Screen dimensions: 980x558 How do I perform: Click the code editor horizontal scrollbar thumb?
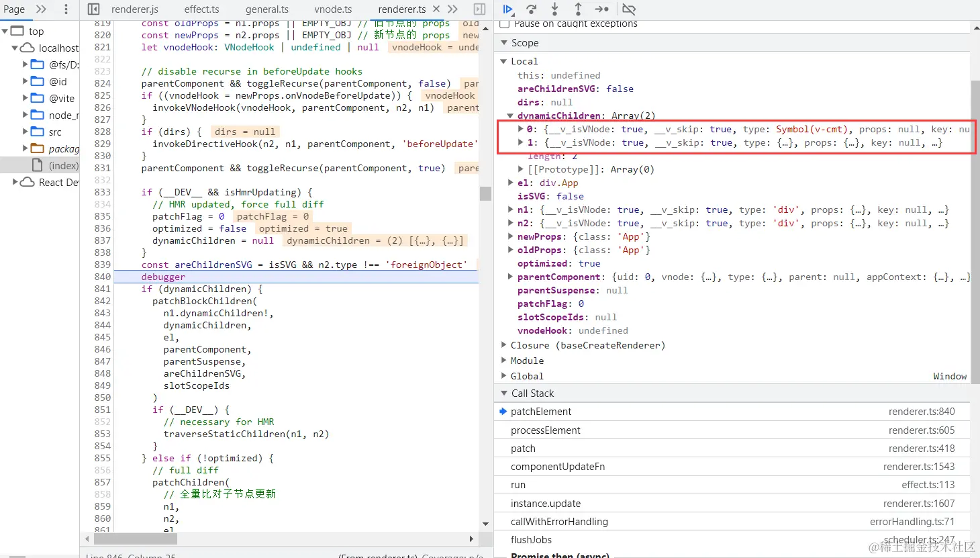click(x=136, y=539)
